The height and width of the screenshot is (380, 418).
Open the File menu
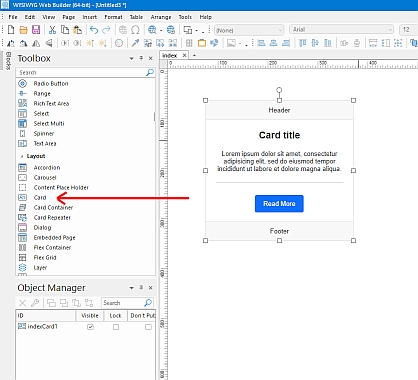13,17
